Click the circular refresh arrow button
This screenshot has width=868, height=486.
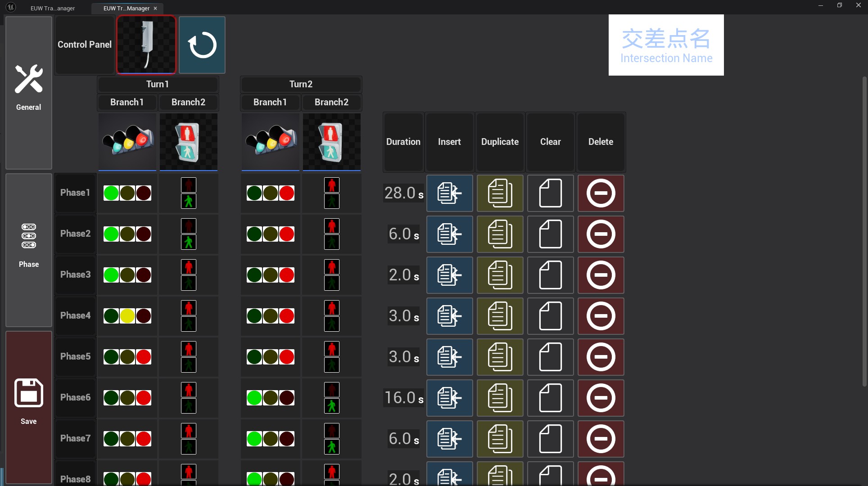pyautogui.click(x=202, y=45)
